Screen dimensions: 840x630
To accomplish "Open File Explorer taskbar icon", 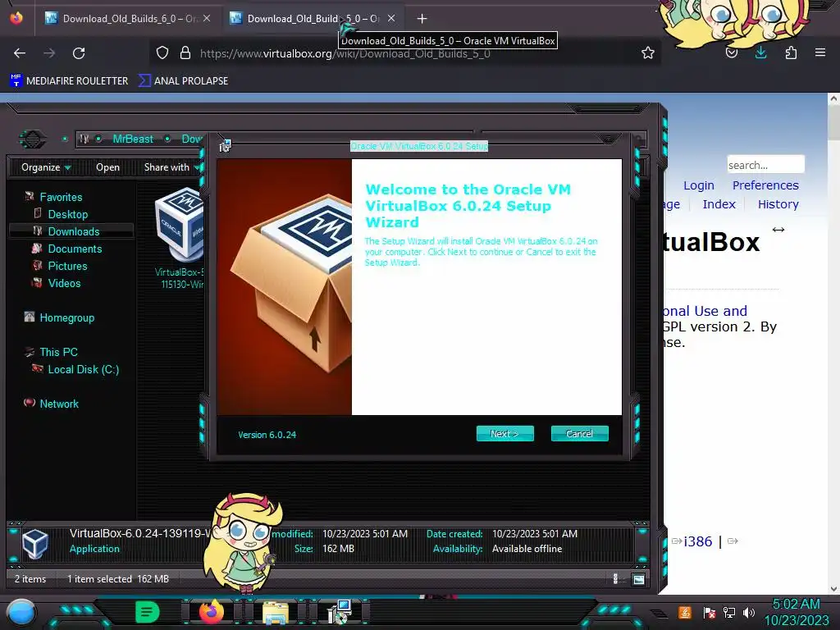I will (x=276, y=612).
